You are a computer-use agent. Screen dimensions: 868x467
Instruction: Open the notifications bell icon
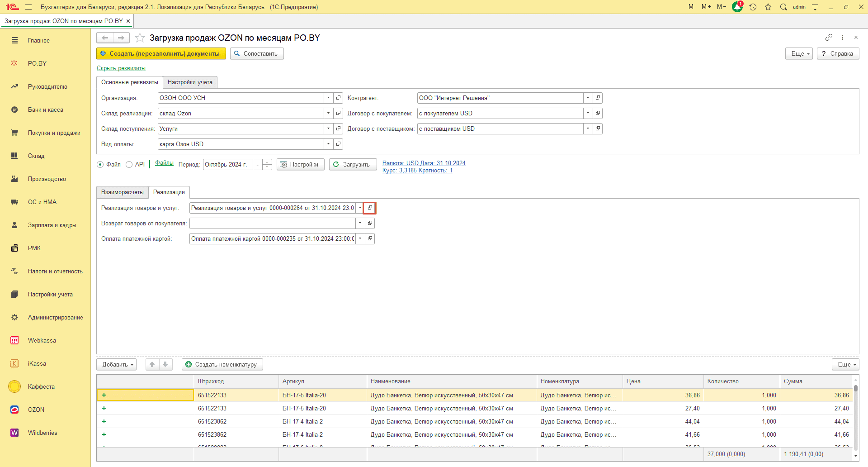coord(737,7)
